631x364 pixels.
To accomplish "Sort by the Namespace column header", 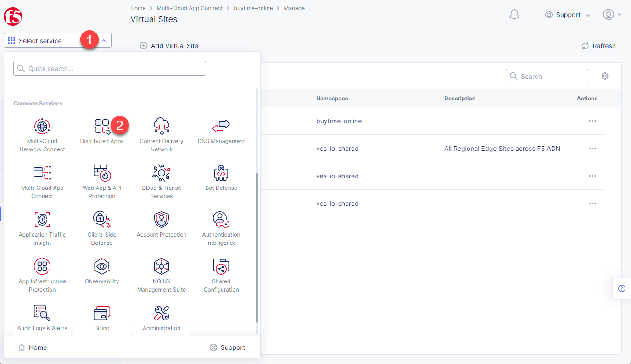I will click(x=332, y=98).
